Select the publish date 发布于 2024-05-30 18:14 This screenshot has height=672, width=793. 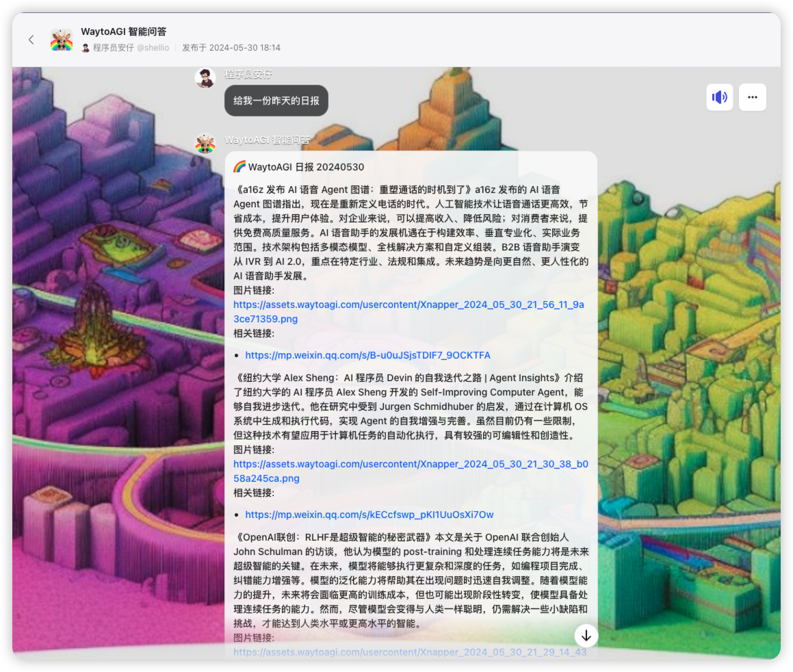point(231,47)
